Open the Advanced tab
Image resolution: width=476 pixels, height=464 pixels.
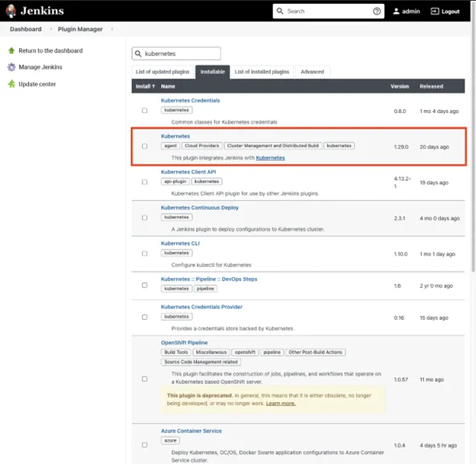click(313, 72)
